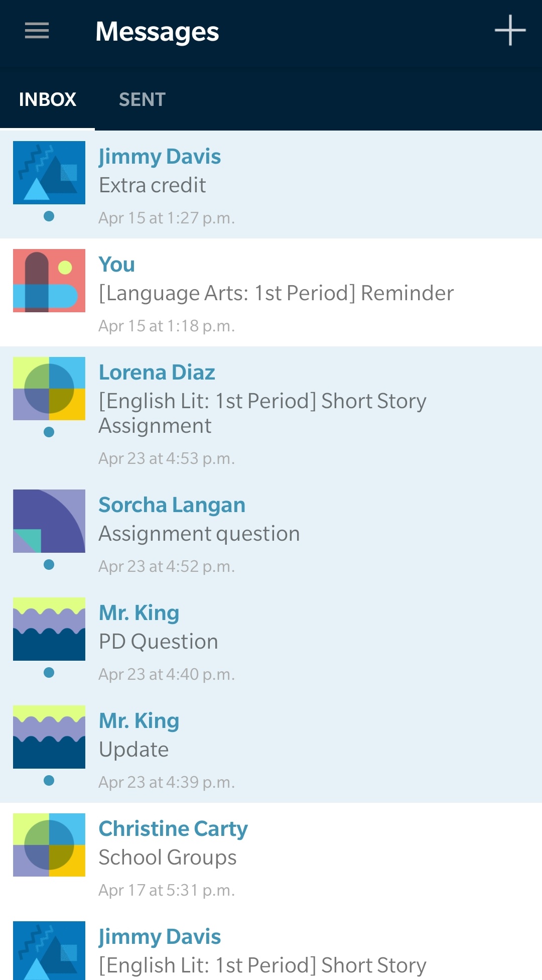Tap Sorcha Langan's profile avatar
The image size is (542, 980).
pyautogui.click(x=49, y=521)
